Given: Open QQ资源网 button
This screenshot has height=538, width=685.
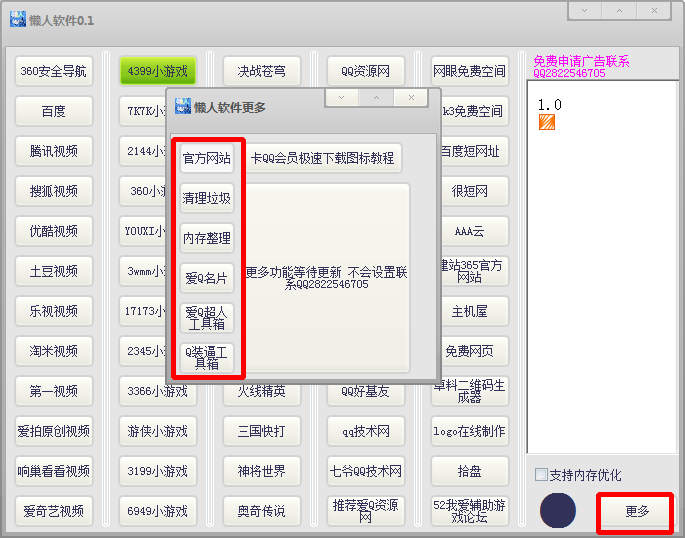Looking at the screenshot, I should (366, 71).
